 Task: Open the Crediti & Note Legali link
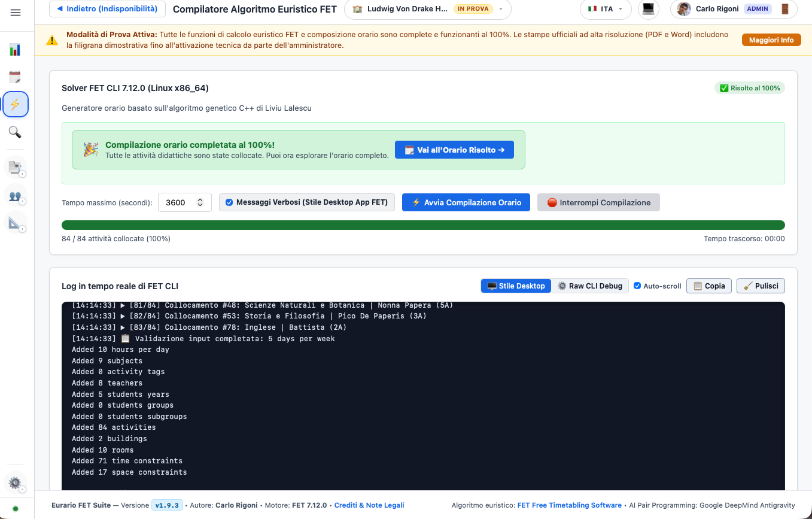point(369,505)
